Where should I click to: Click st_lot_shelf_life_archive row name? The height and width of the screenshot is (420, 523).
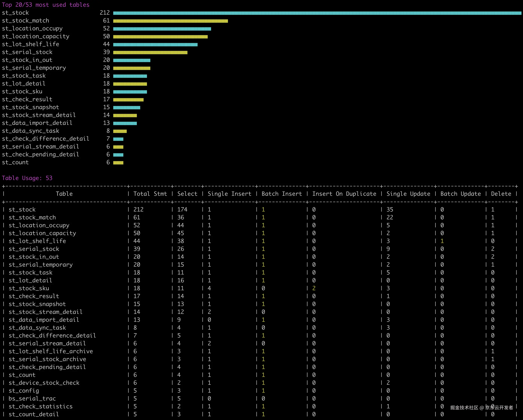pos(51,351)
